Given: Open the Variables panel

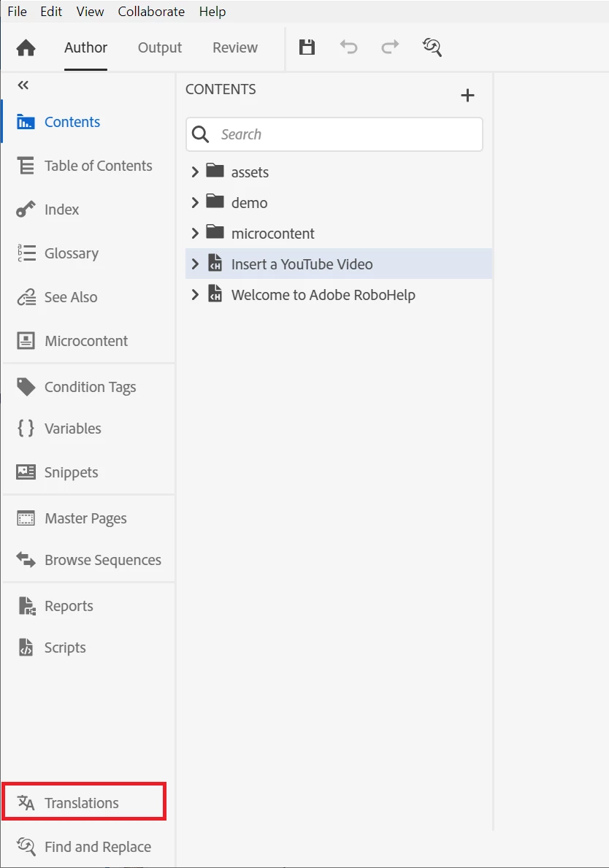Looking at the screenshot, I should click(88, 428).
